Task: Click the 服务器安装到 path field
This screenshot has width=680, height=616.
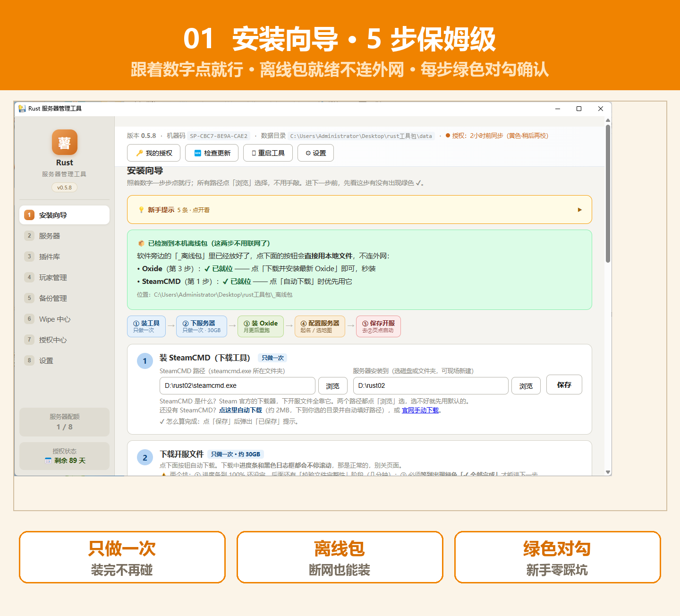Action: [x=431, y=385]
